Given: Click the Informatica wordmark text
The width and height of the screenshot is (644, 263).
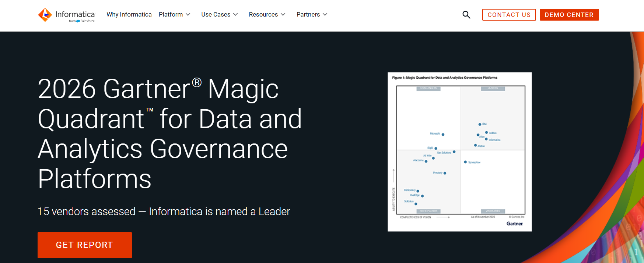Looking at the screenshot, I should click(x=75, y=14).
